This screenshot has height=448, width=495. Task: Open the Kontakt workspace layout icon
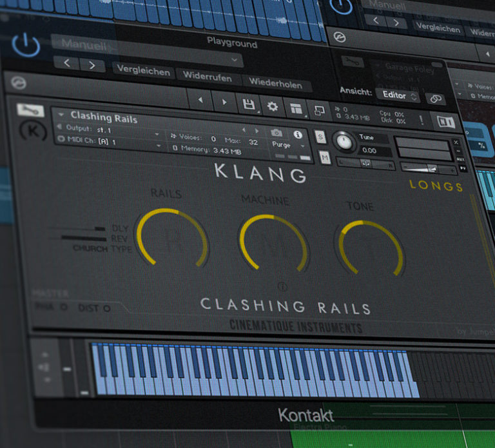pos(296,108)
